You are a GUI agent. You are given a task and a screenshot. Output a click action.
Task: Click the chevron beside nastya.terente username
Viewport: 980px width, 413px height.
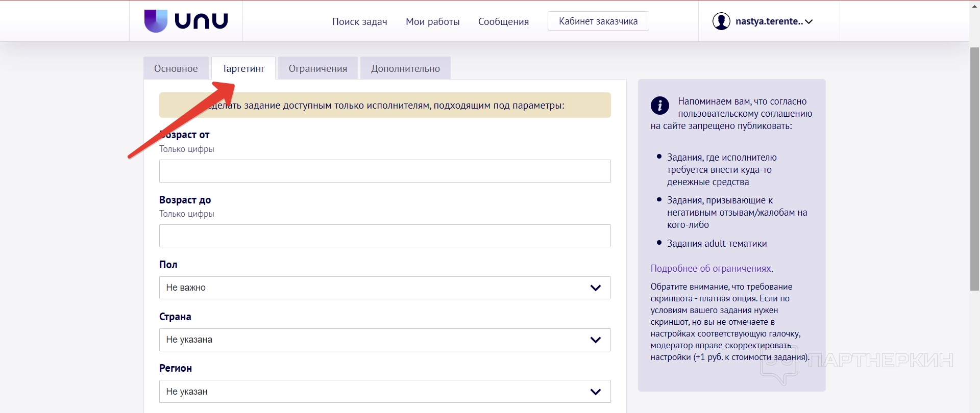(808, 22)
